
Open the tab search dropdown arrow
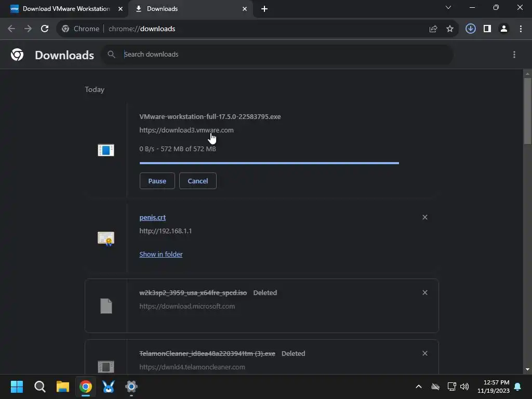click(448, 7)
